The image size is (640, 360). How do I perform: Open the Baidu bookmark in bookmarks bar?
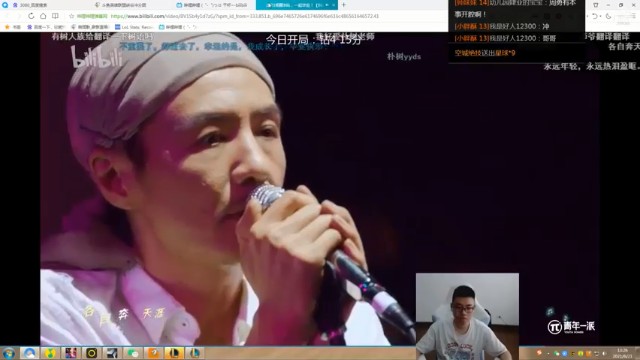pyautogui.click(x=46, y=27)
